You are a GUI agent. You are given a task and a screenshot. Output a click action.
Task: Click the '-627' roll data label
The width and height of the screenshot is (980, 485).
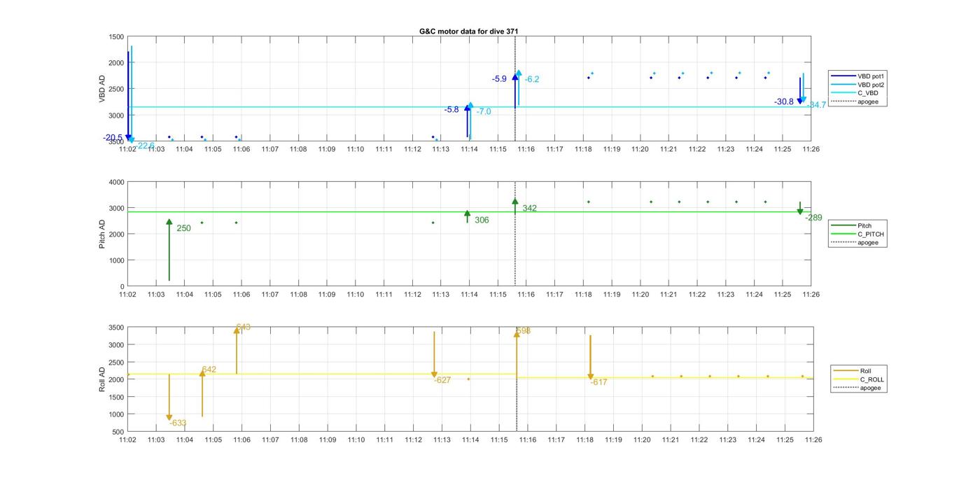442,380
